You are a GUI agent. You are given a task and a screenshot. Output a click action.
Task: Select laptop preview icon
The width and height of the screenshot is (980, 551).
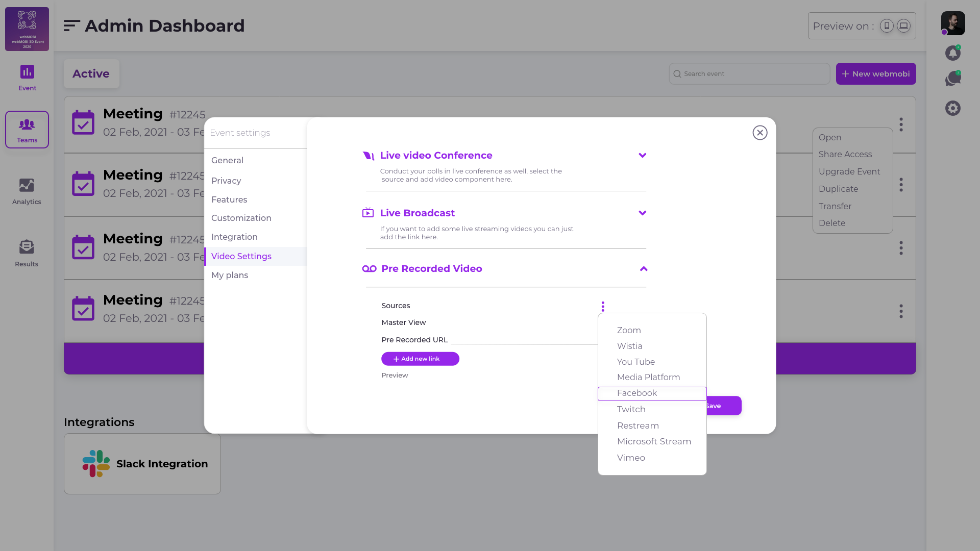903,26
